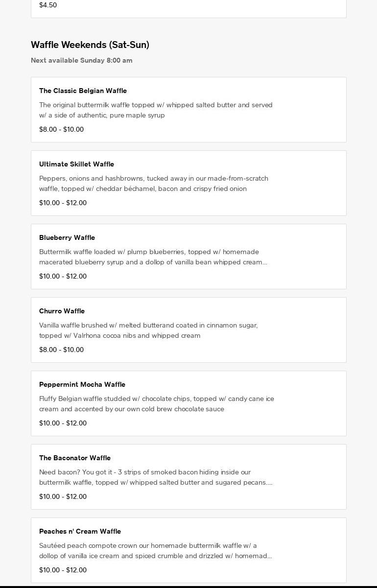Click the Churro Waffle description text
The width and height of the screenshot is (377, 588).
coord(148,330)
